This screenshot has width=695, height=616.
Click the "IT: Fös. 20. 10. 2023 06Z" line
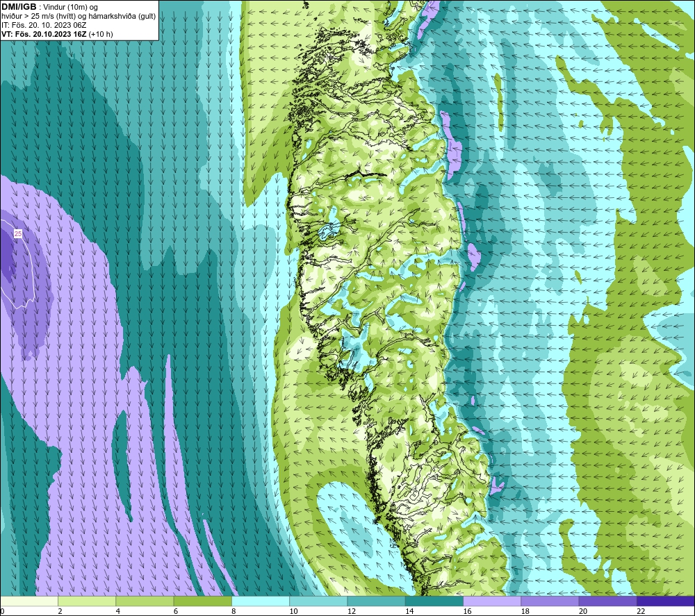44,25
